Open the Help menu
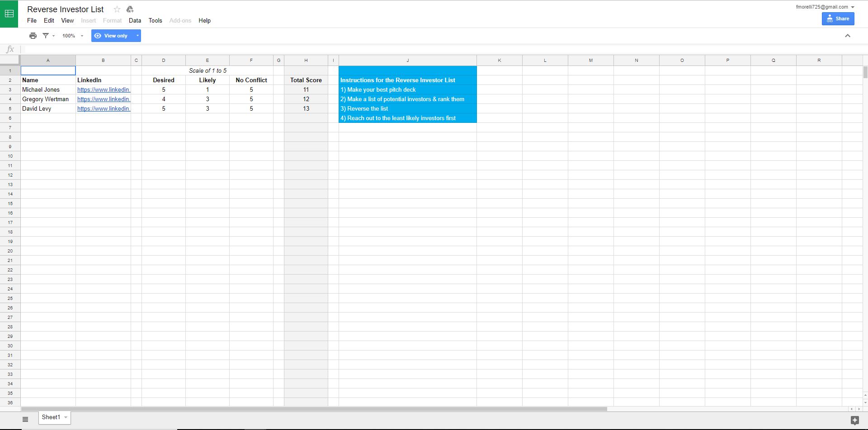868x430 pixels. tap(204, 20)
